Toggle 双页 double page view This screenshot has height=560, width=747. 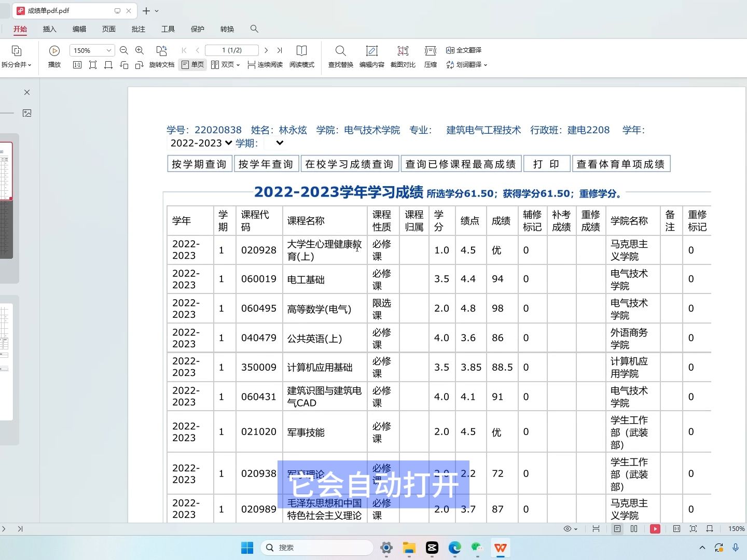[x=222, y=65]
